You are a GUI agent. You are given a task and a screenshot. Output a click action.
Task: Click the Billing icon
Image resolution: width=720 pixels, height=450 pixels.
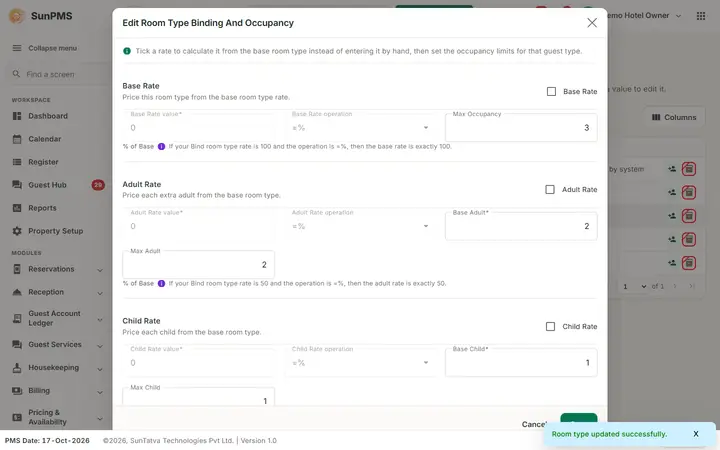point(17,391)
